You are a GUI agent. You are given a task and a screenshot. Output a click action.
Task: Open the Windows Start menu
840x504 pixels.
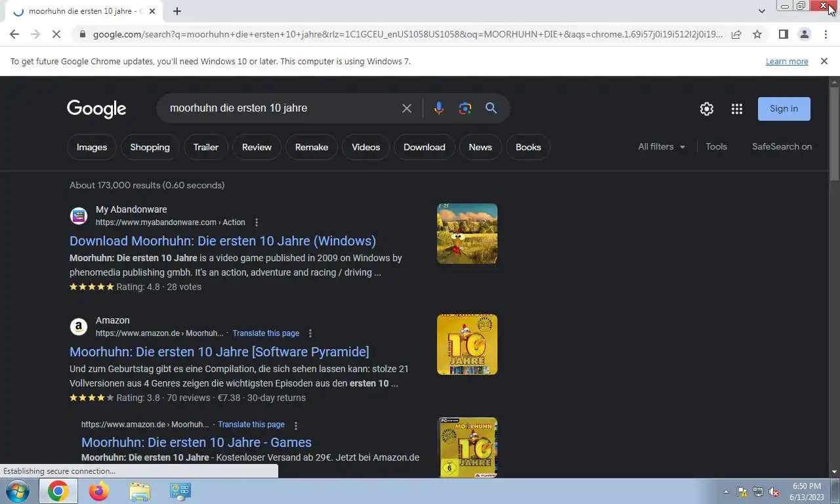16,491
